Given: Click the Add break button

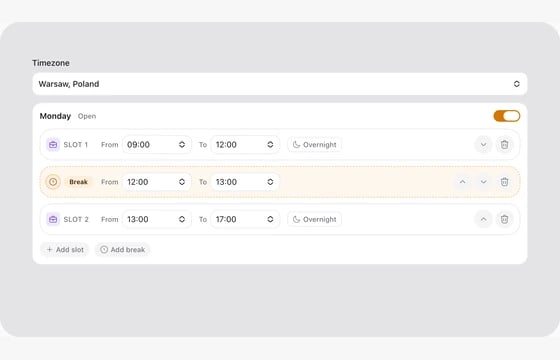Looking at the screenshot, I should [x=122, y=250].
